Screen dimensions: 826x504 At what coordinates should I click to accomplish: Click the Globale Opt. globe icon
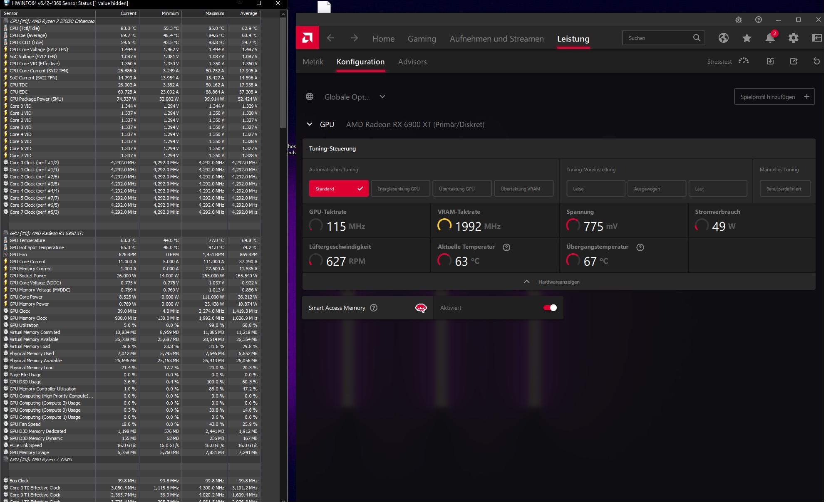pos(310,97)
